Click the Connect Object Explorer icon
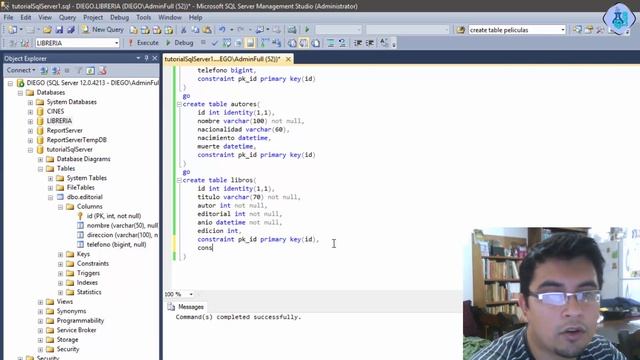This screenshot has height=360, width=640. pos(44,71)
